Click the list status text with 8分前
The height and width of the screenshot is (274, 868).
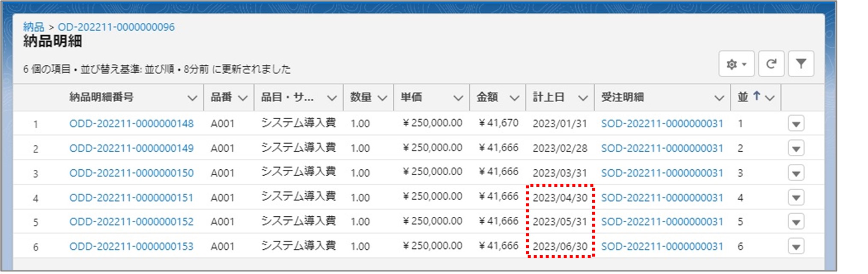157,69
